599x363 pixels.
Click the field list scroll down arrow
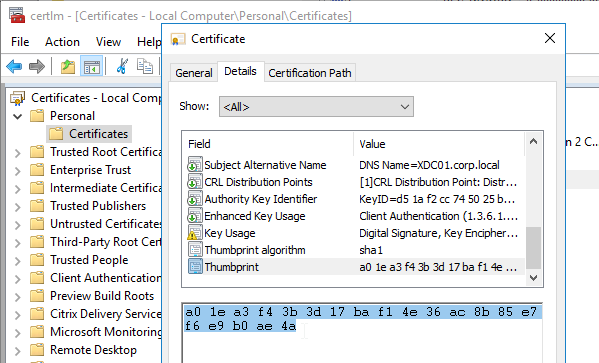point(534,277)
